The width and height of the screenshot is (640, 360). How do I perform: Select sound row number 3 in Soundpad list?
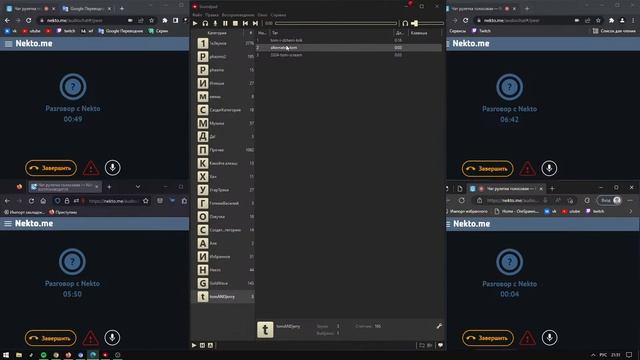pyautogui.click(x=349, y=55)
